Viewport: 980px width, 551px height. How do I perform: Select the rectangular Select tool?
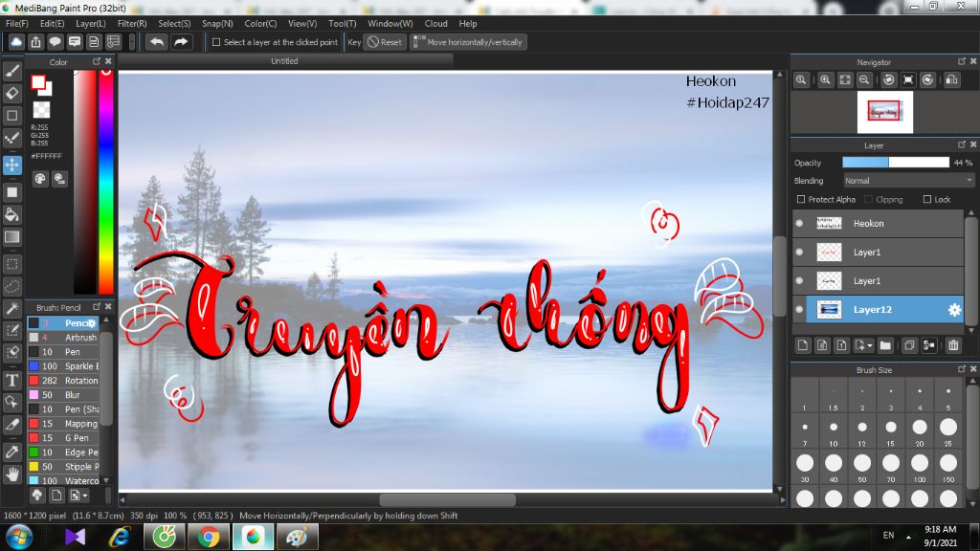(x=11, y=264)
